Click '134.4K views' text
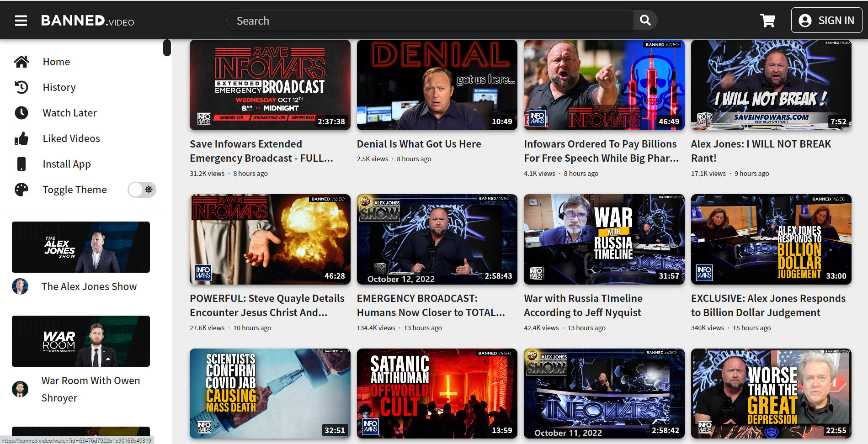 (376, 328)
